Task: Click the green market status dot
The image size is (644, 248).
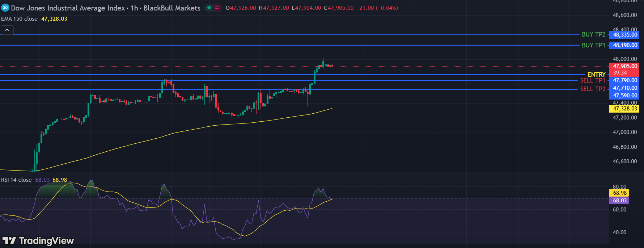Action: pyautogui.click(x=209, y=8)
